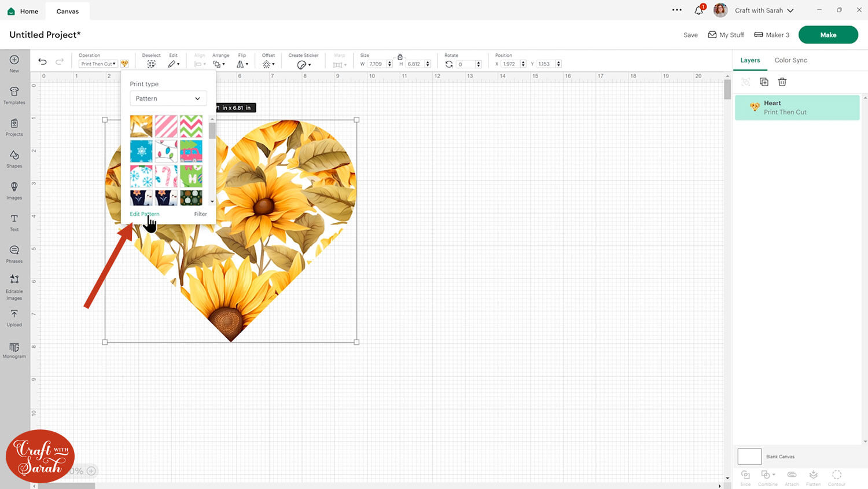Toggle the size aspect ratio lock
Image resolution: width=868 pixels, height=489 pixels.
pos(400,57)
